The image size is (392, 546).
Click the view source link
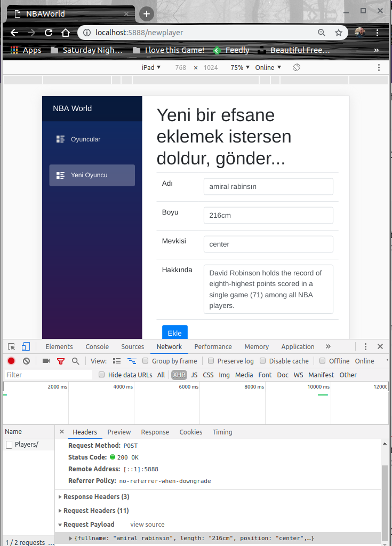(x=147, y=524)
